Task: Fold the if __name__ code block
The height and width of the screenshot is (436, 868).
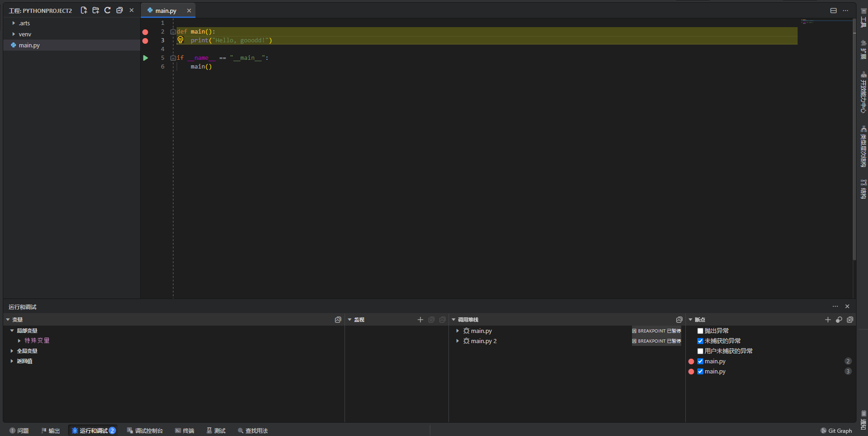Action: (x=173, y=58)
